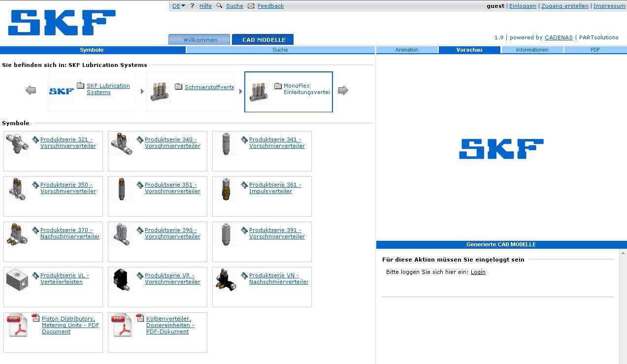Click the magnifier icon beside Suche in header

[220, 6]
